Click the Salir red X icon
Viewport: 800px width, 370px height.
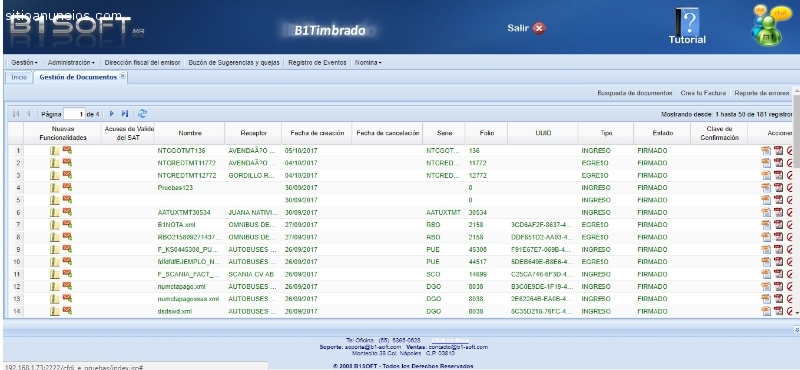539,29
